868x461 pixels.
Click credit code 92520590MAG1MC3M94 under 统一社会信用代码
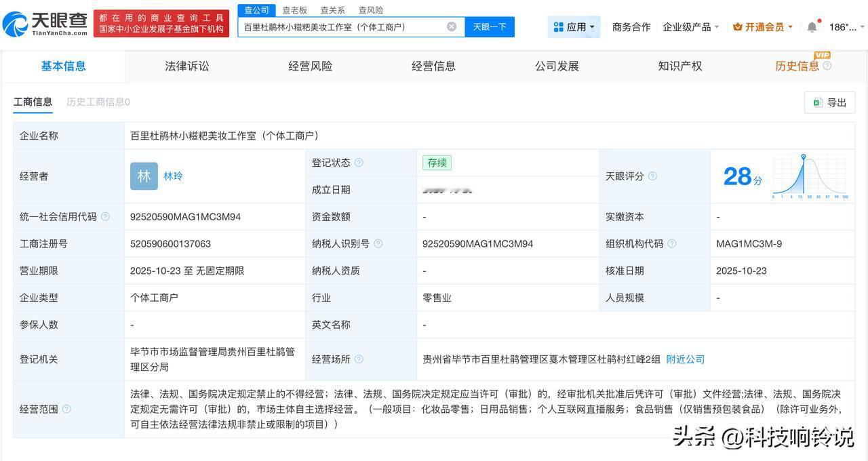coord(186,217)
